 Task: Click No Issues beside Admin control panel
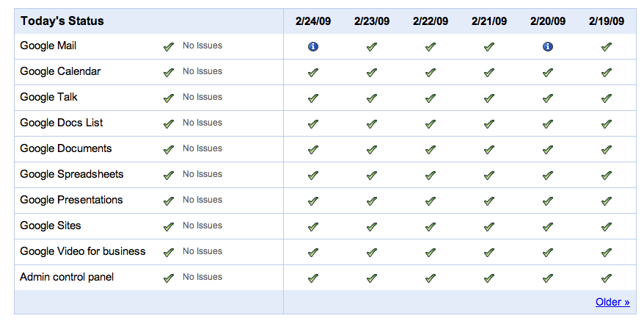(202, 277)
